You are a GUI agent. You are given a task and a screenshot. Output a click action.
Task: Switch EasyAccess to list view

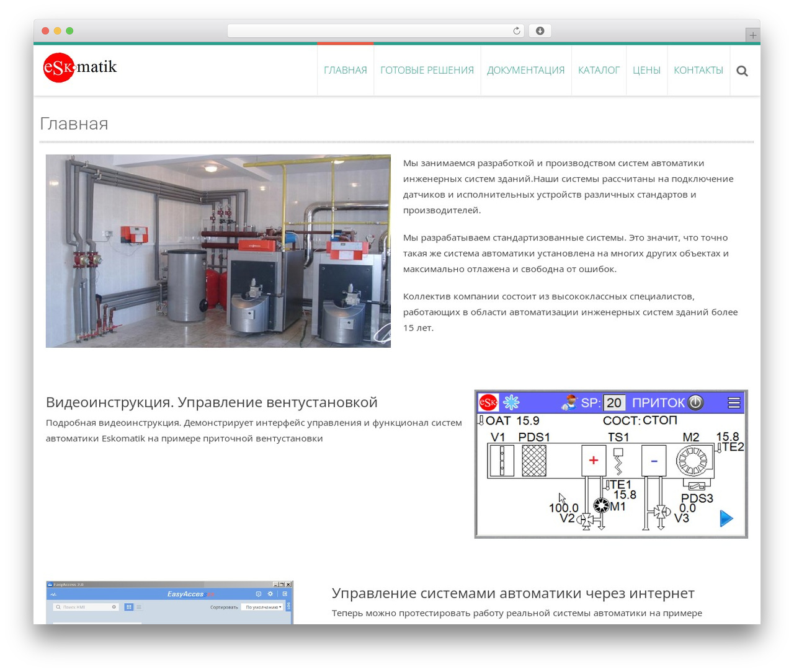pos(139,607)
